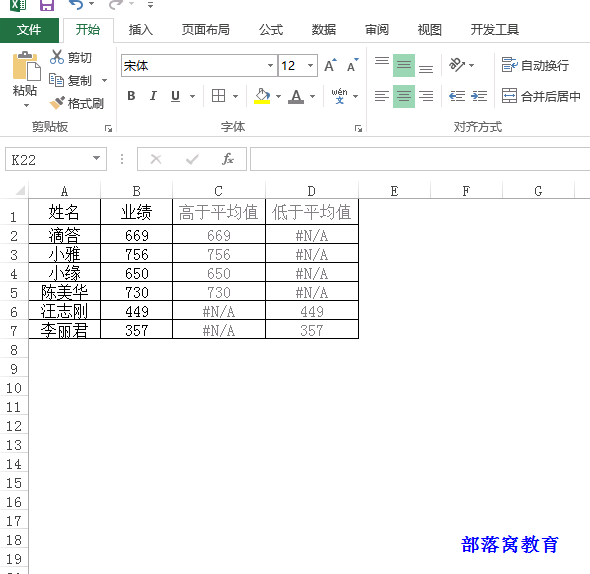The height and width of the screenshot is (574, 590).
Task: Click the text orientation icon
Action: coord(457,65)
